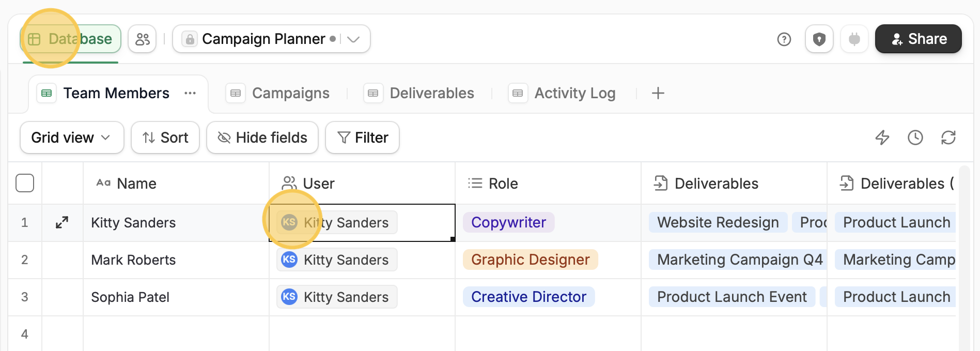Select the Kitty Sanders name cell
This screenshot has height=351, width=980.
(x=176, y=223)
